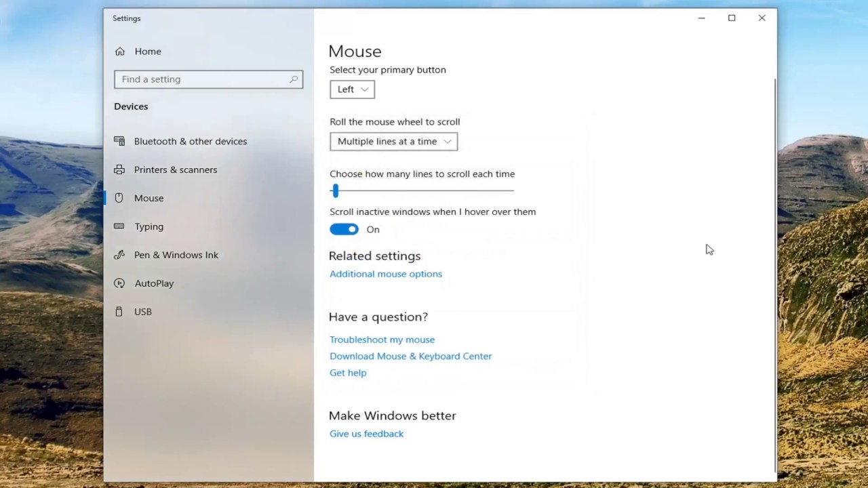Viewport: 868px width, 488px height.
Task: Click the USB icon in sidebar
Action: (x=120, y=312)
